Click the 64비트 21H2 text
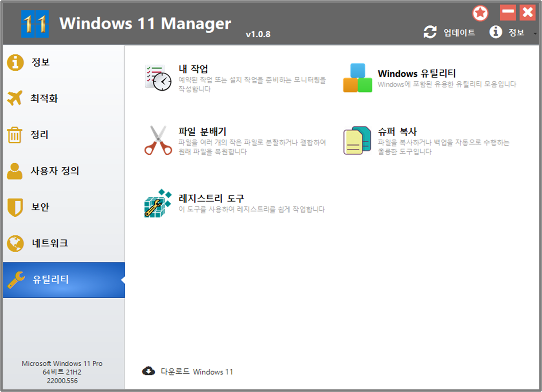This screenshot has width=542, height=392. 62,372
